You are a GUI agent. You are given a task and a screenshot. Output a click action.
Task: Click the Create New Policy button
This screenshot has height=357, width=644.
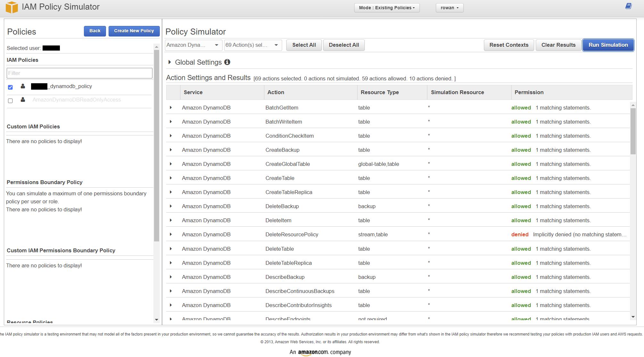click(134, 31)
